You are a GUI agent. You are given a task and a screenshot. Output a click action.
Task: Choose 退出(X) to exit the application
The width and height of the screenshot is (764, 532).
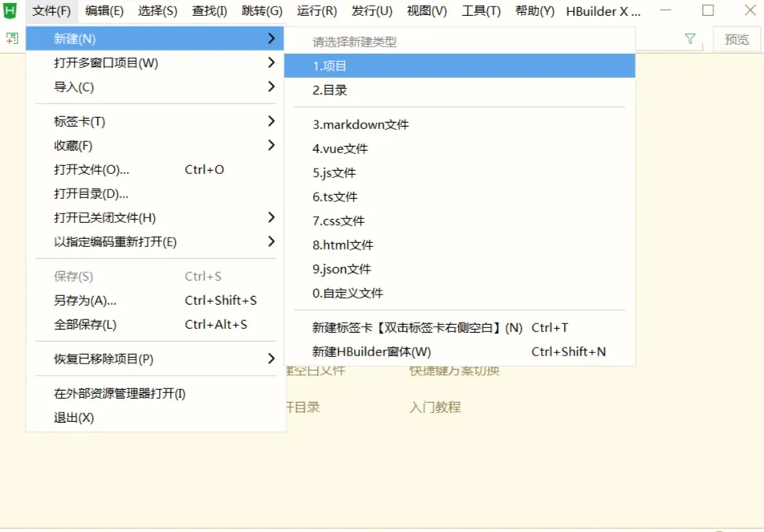(74, 417)
